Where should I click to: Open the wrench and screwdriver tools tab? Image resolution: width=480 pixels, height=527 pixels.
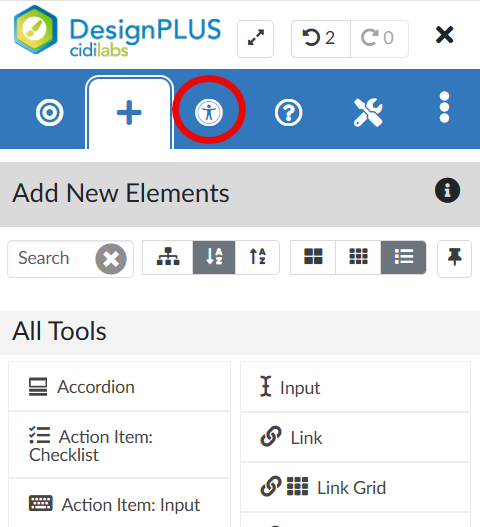(368, 112)
